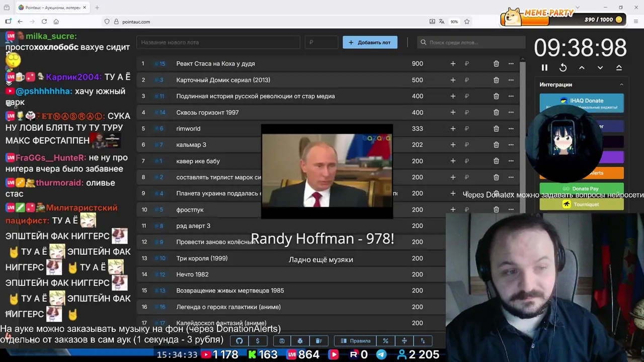
Task: Click the bug report icon
Action: point(300,341)
